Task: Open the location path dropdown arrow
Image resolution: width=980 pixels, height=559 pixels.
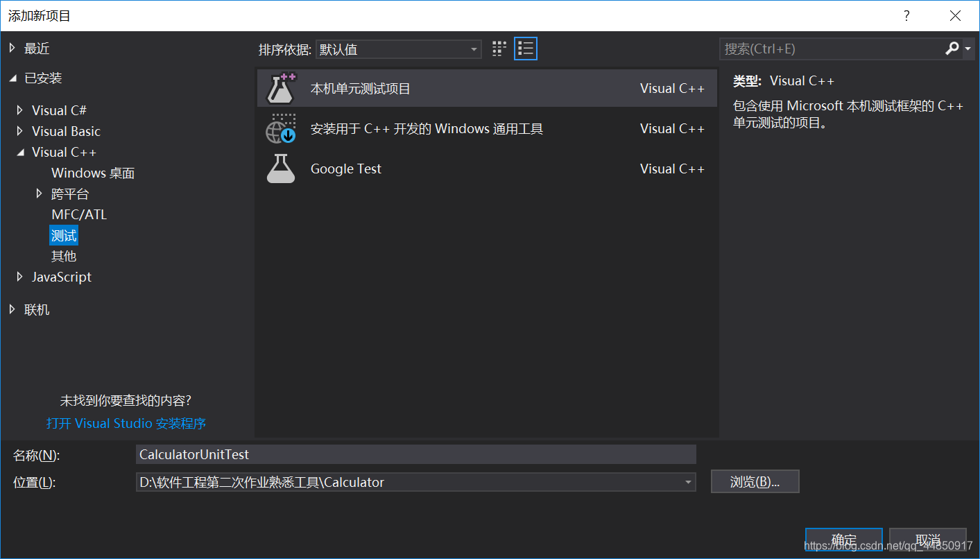Action: tap(687, 482)
